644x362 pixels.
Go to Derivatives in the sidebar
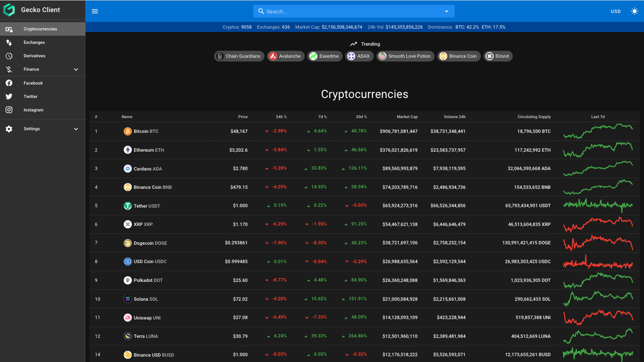tap(43, 56)
